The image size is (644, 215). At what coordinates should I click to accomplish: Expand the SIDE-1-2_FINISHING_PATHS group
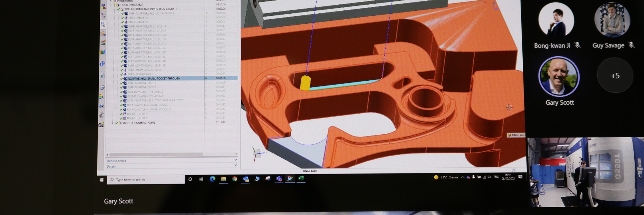[113, 123]
